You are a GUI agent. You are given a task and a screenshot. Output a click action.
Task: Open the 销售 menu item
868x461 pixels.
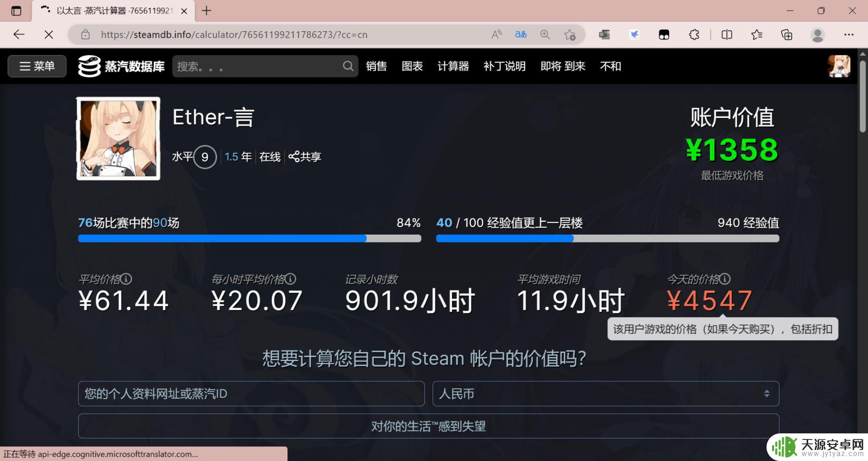[x=376, y=66]
